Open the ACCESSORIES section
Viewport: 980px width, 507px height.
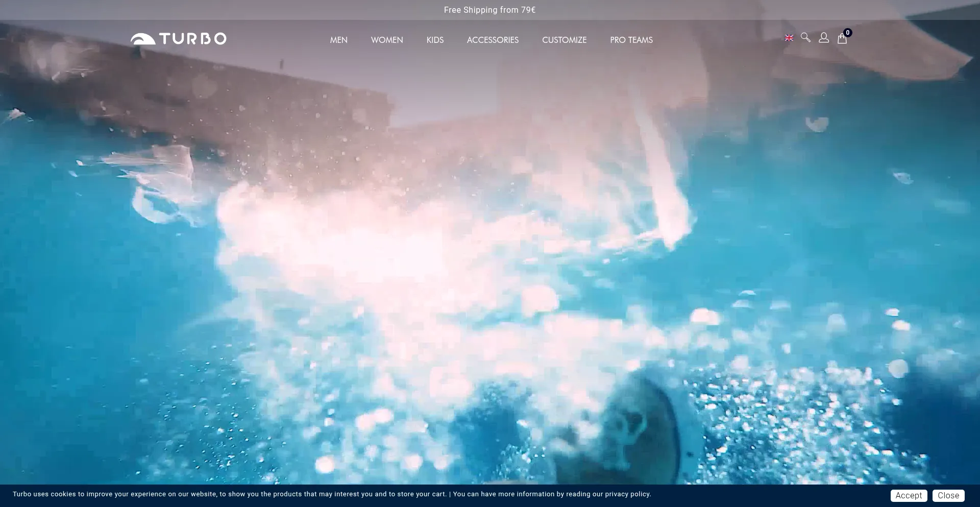point(493,40)
